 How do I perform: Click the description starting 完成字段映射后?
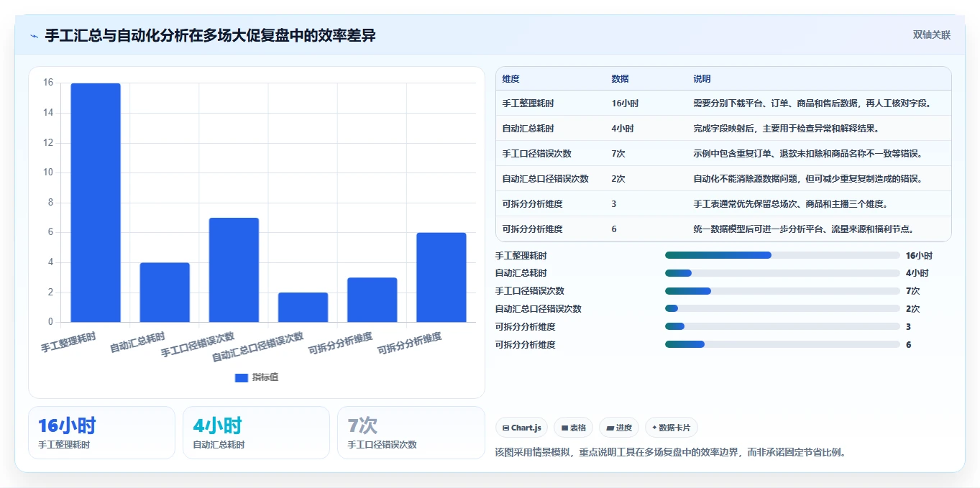(786, 129)
